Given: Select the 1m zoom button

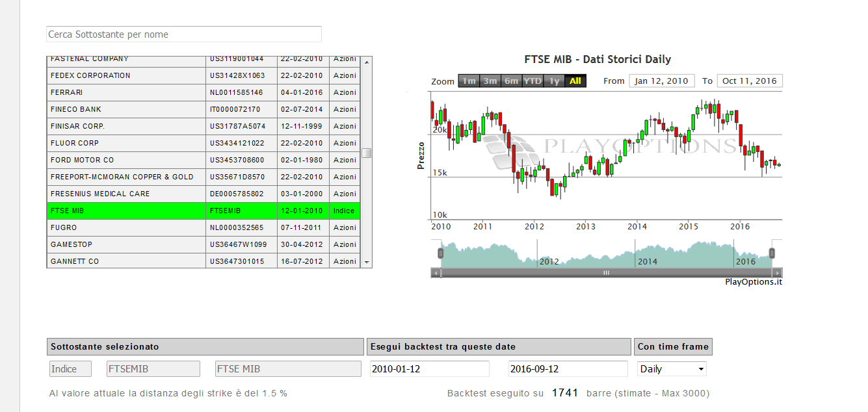Looking at the screenshot, I should 469,81.
